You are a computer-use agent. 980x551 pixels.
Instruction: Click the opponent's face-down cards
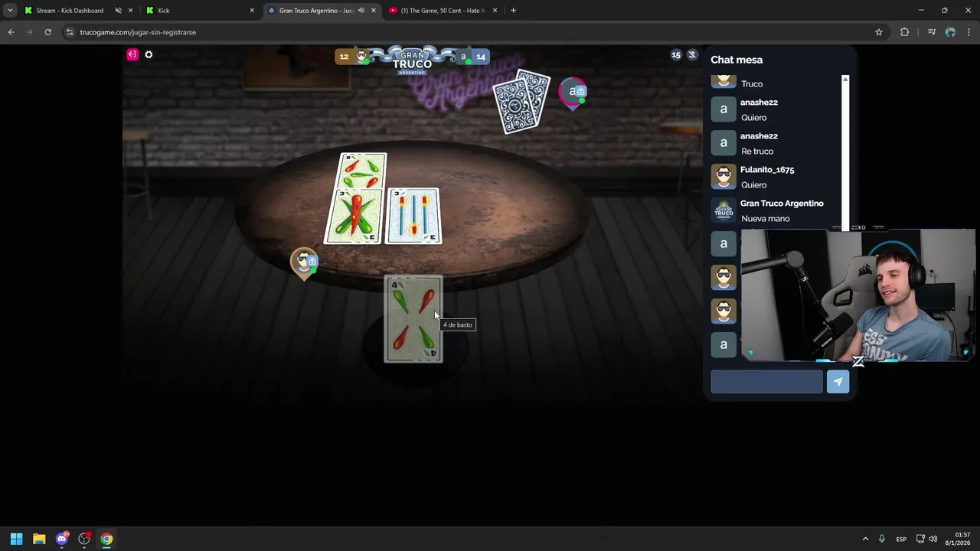[x=521, y=101]
